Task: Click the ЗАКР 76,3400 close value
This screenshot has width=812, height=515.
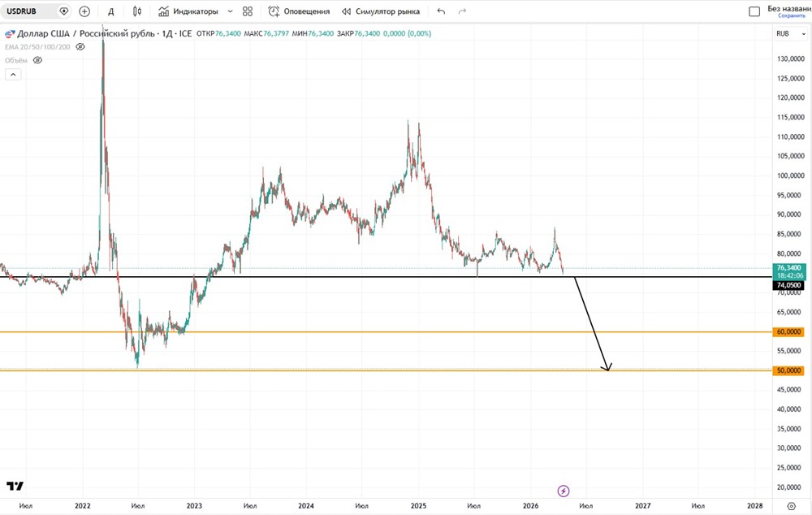Action: (358, 33)
